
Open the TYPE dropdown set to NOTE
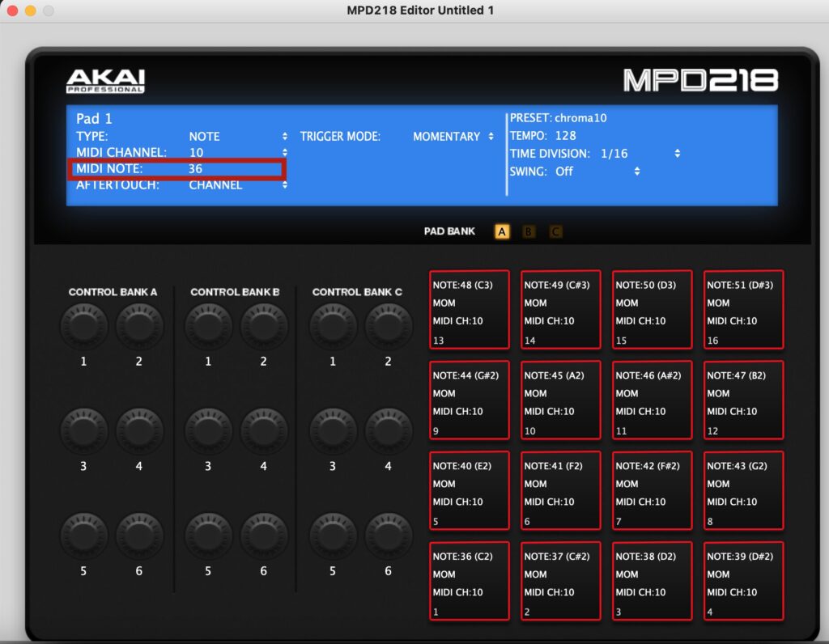pos(238,136)
